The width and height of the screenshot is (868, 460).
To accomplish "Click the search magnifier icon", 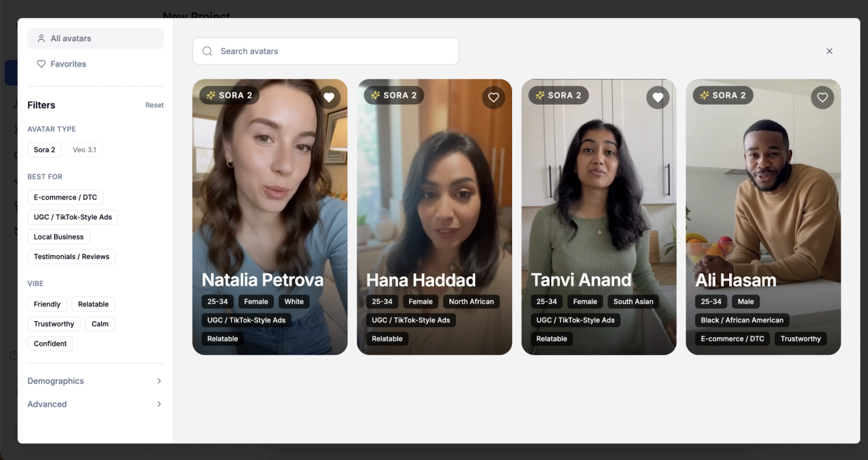I will pyautogui.click(x=208, y=51).
